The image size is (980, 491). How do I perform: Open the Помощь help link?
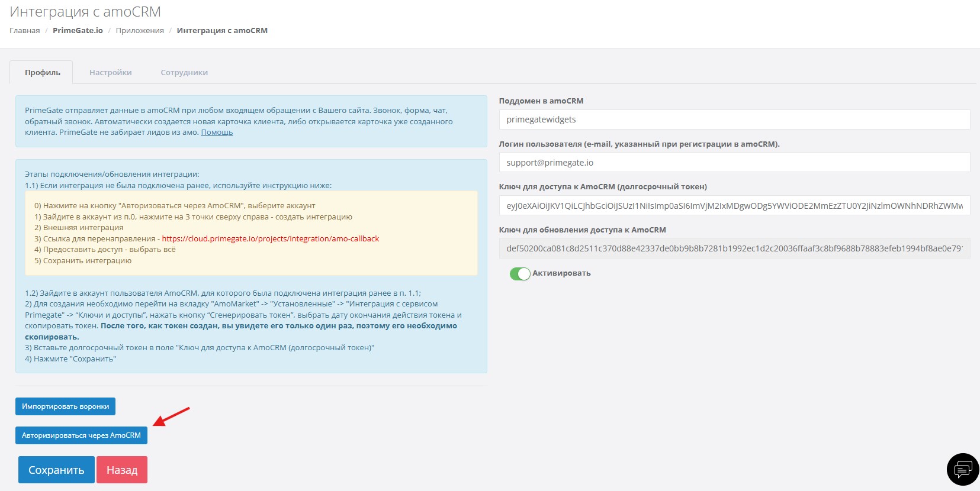(217, 133)
